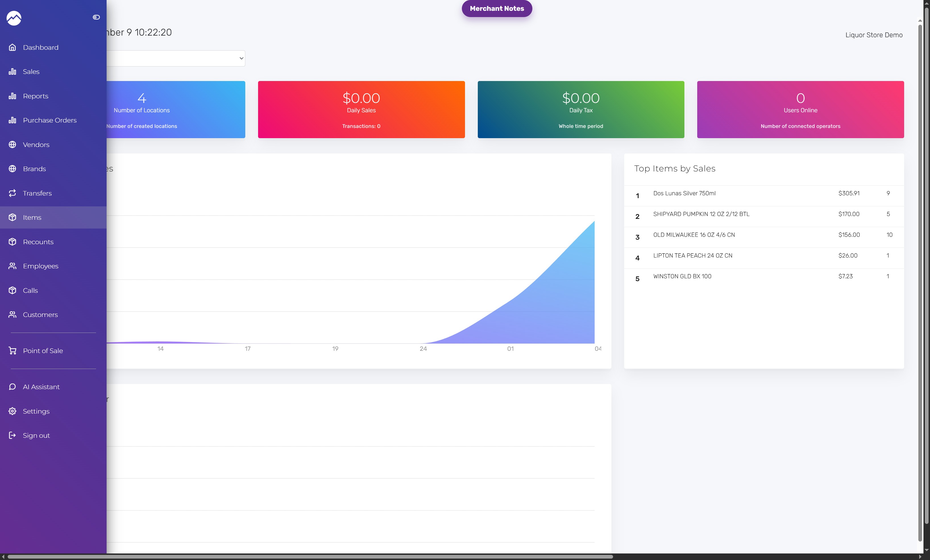Click the Sales bar chart icon
The width and height of the screenshot is (930, 560).
point(13,71)
